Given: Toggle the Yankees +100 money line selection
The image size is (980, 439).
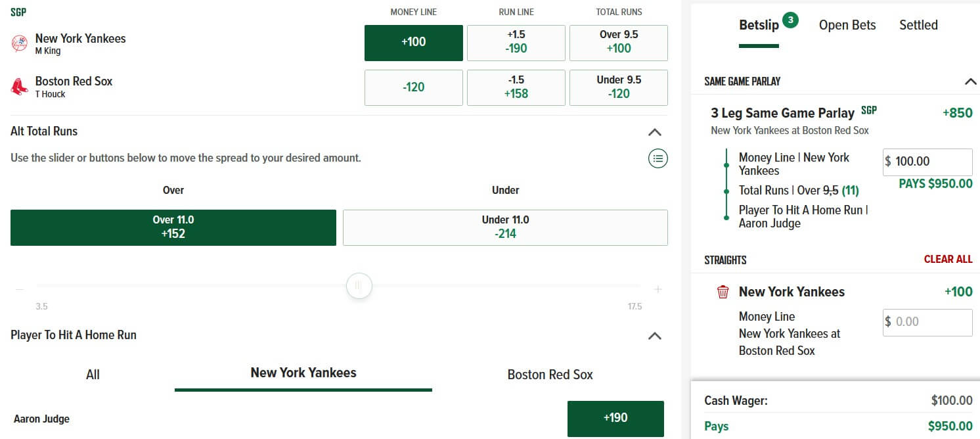Looking at the screenshot, I should coord(414,43).
